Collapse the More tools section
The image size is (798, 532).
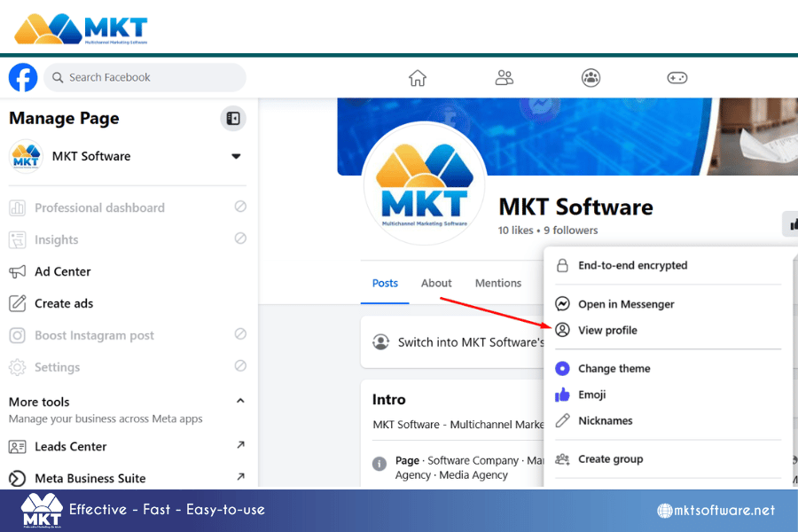tap(240, 401)
